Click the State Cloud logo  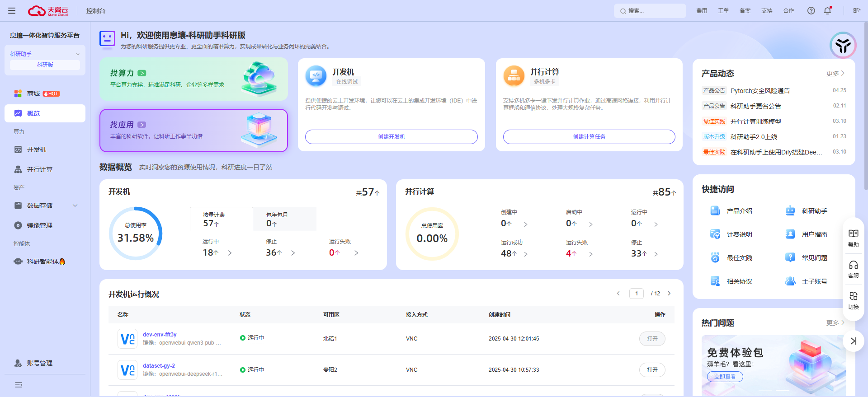[x=48, y=11]
